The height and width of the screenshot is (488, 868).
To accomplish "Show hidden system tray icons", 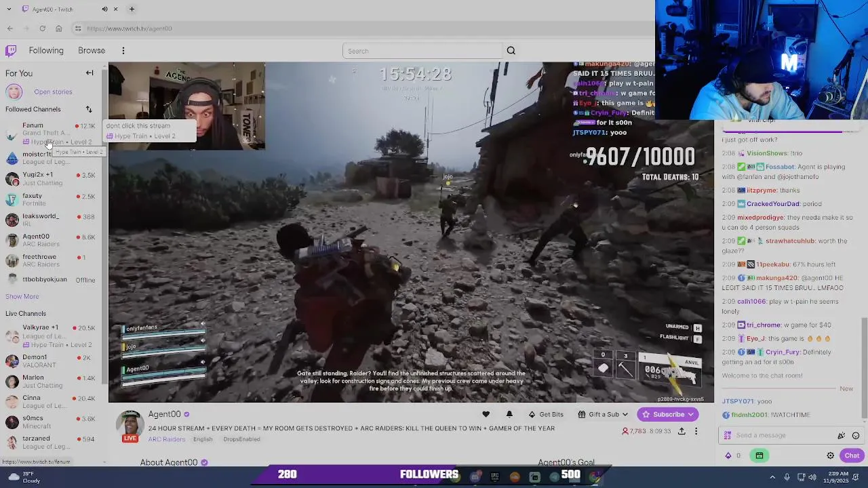I will pyautogui.click(x=772, y=477).
